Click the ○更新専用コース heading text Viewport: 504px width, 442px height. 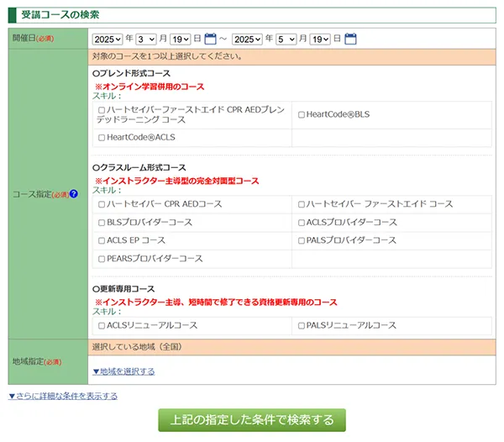[123, 289]
